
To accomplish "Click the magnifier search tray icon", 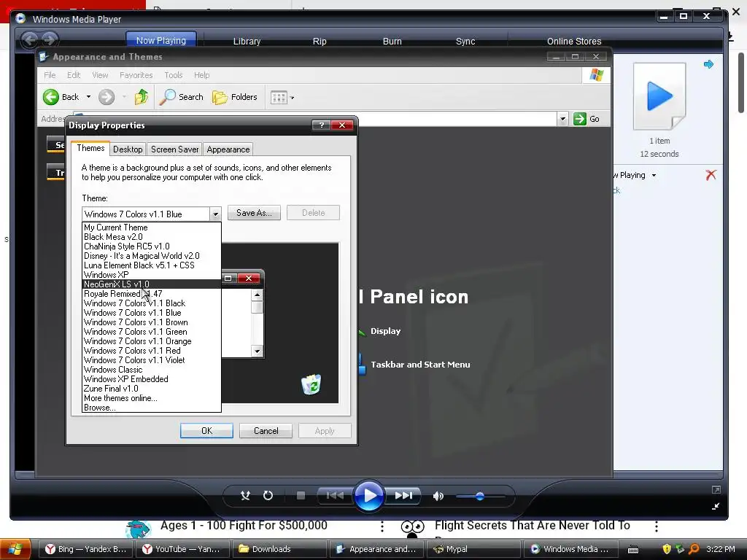I will [694, 549].
